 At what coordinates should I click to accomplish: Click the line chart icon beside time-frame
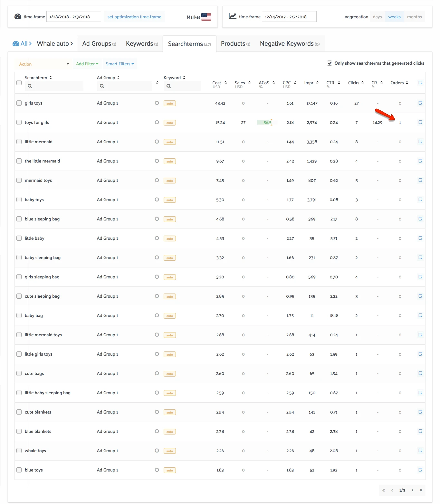[233, 16]
